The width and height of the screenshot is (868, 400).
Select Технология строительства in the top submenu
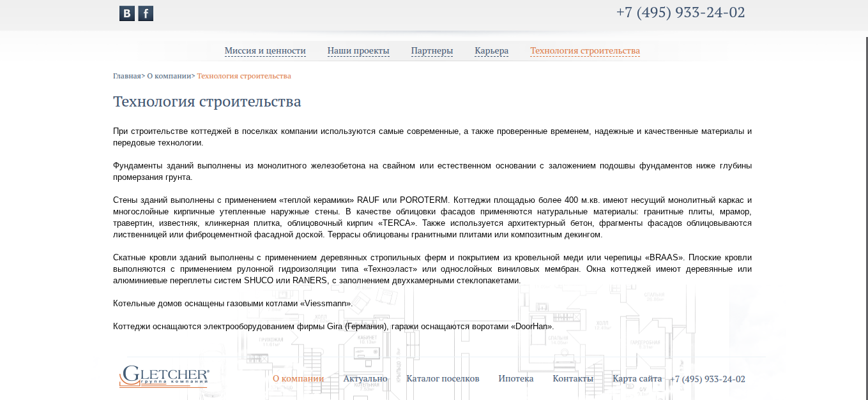point(584,51)
